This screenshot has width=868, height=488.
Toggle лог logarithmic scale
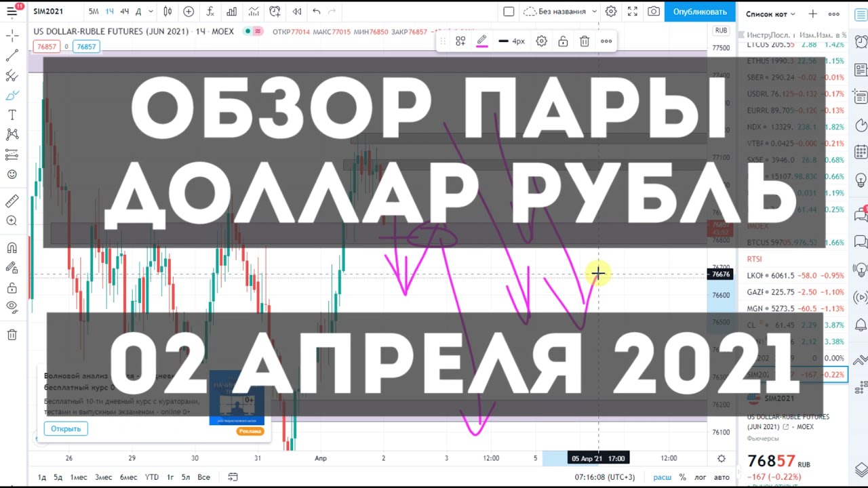(x=700, y=477)
